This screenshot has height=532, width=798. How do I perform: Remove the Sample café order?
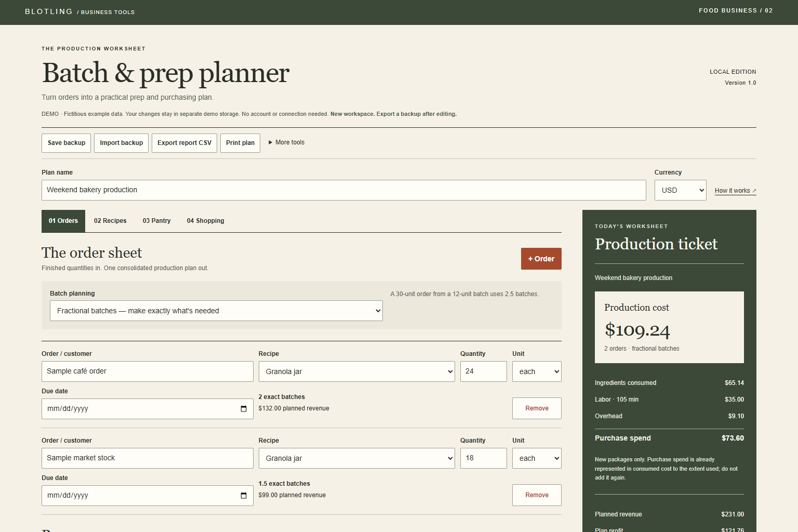tap(537, 408)
